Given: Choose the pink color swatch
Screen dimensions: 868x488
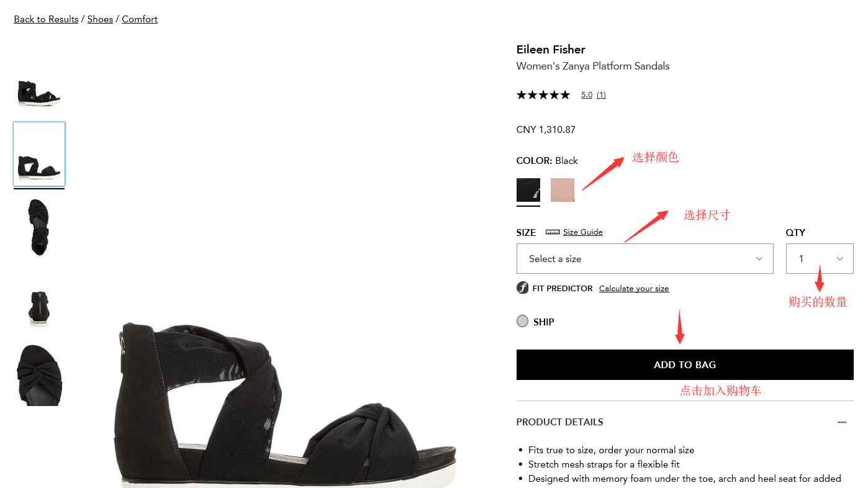Looking at the screenshot, I should point(563,190).
